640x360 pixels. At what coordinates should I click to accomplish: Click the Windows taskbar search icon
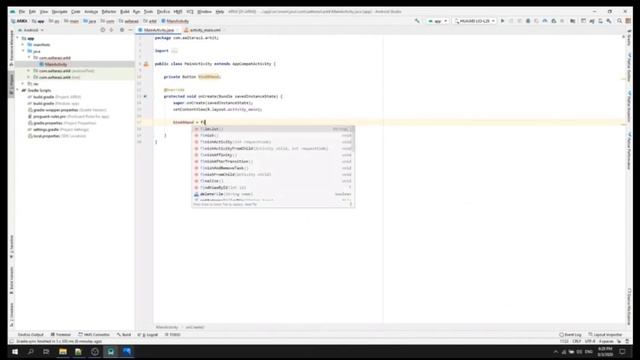(x=31, y=351)
